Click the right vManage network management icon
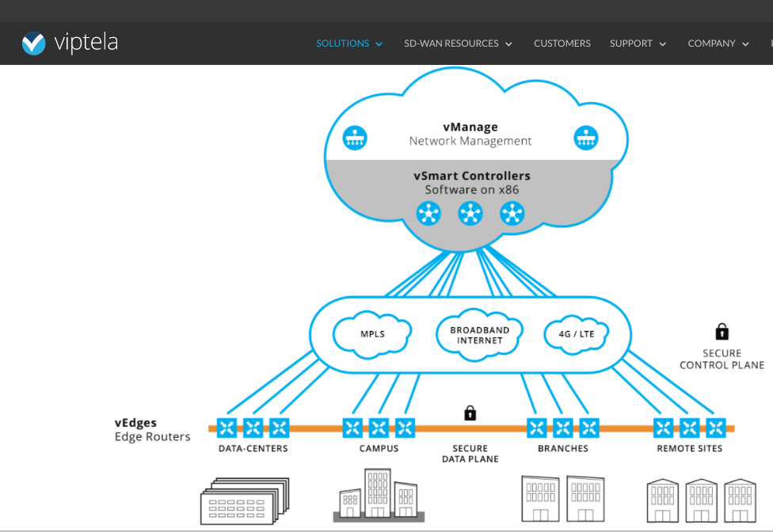 (x=586, y=138)
